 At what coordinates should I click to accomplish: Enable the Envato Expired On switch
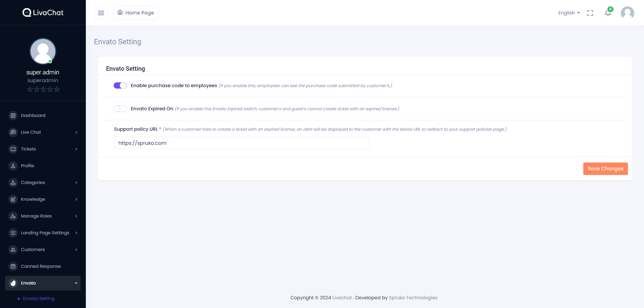(120, 109)
